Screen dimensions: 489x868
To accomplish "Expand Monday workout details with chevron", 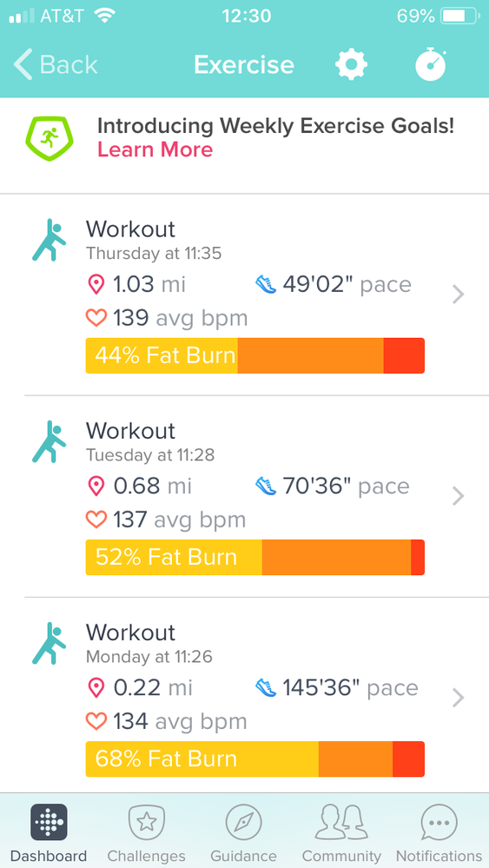I will pos(458,698).
